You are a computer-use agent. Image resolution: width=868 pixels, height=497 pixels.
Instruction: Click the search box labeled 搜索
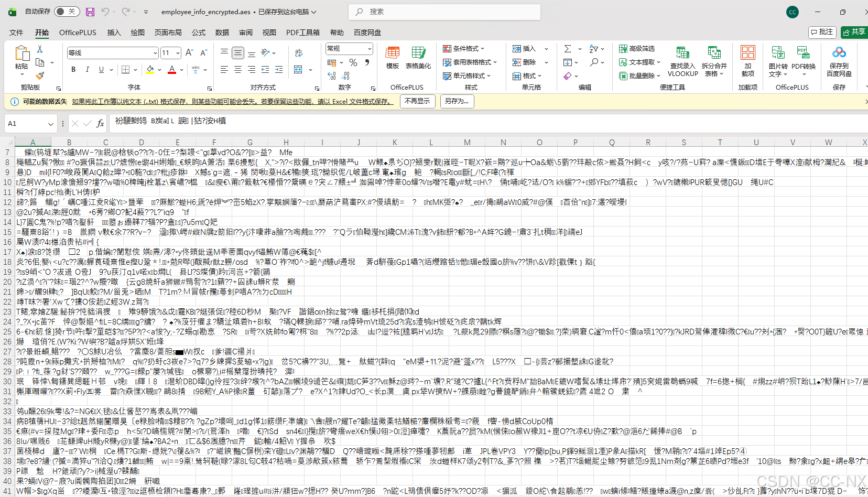[x=444, y=12]
